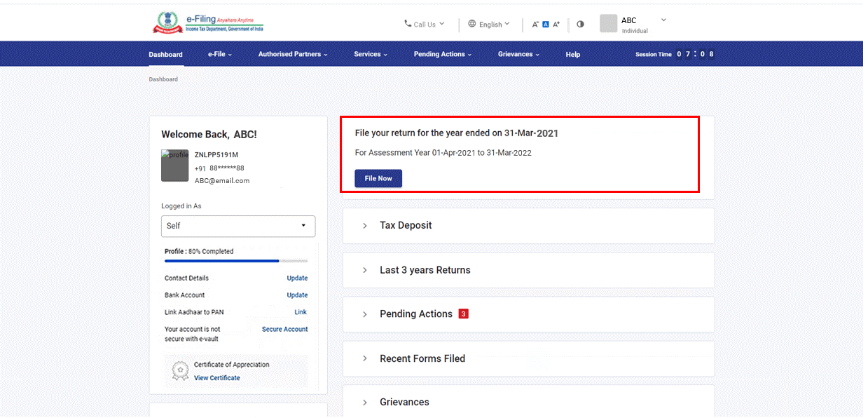The width and height of the screenshot is (868, 418).
Task: Click the profile picture thumbnail
Action: coord(175,166)
